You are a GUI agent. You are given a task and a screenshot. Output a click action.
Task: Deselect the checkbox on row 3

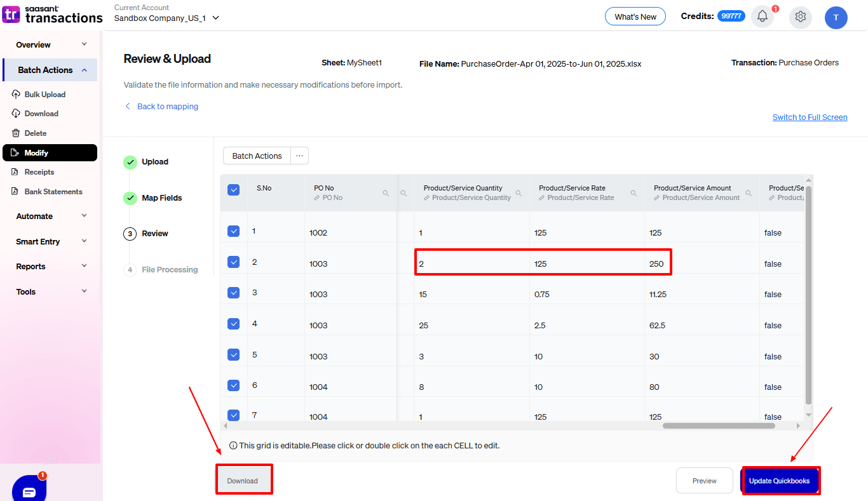(233, 292)
